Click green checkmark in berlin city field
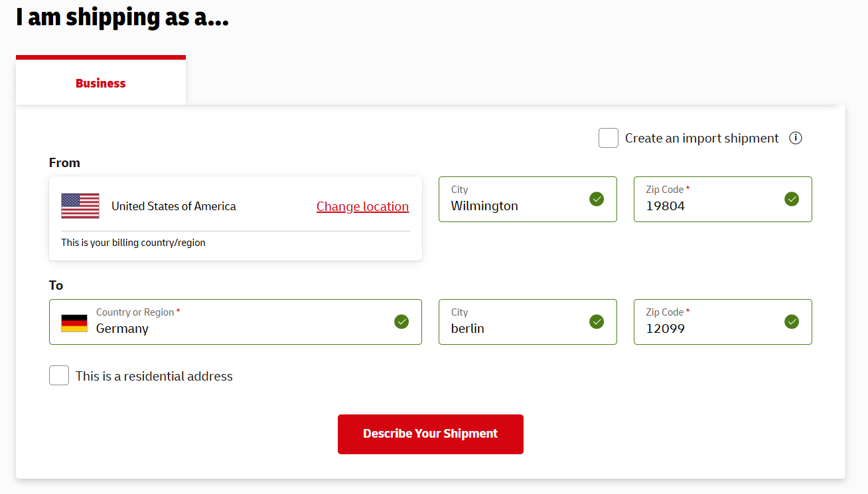The height and width of the screenshot is (494, 868). [597, 322]
